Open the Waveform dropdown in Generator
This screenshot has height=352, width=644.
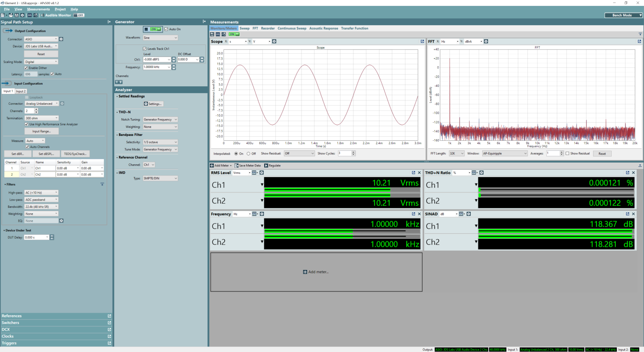point(160,37)
